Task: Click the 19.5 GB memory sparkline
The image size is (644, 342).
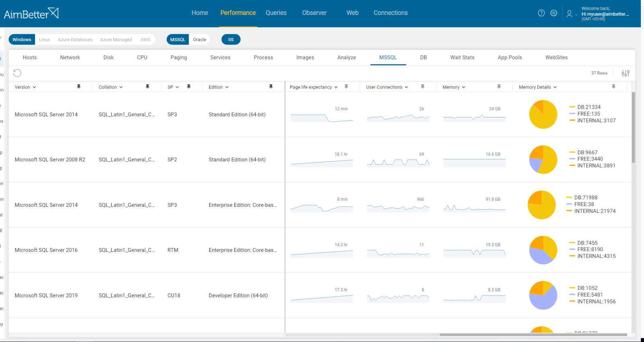Action: (x=475, y=253)
